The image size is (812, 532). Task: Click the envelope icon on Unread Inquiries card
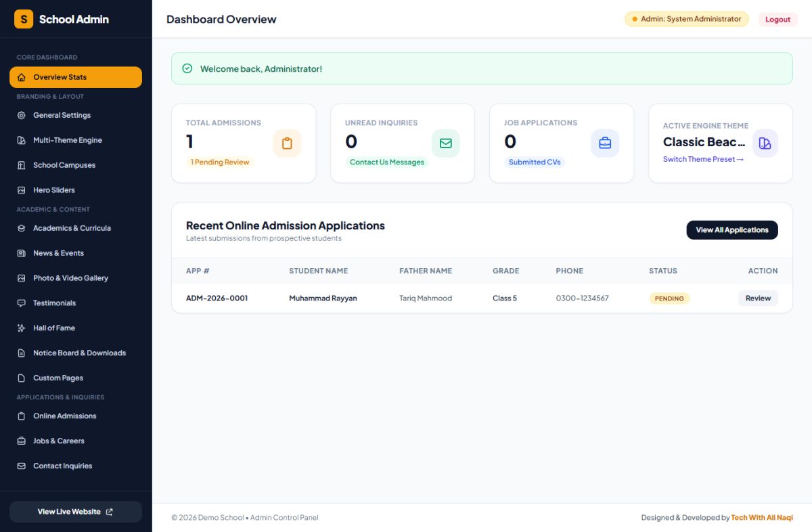click(446, 143)
